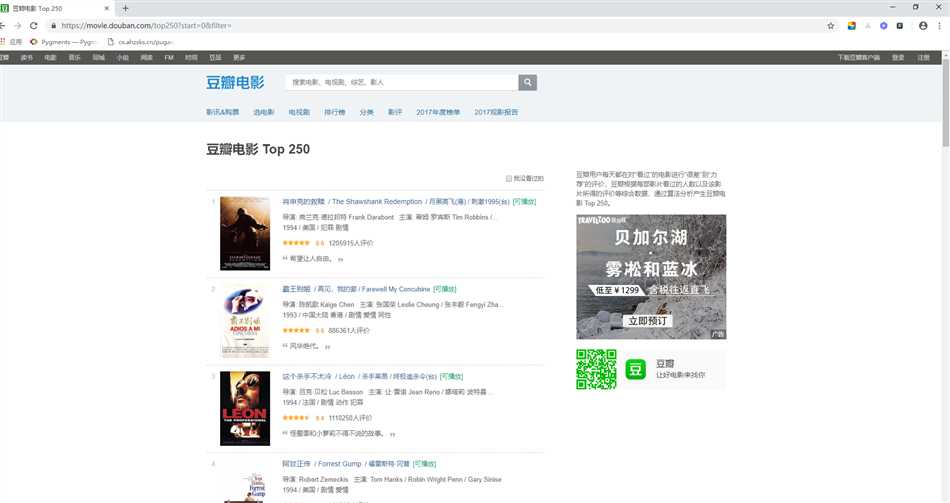Open the reviews (影评) nav link
Viewport: 950px width, 503px height.
click(x=395, y=112)
